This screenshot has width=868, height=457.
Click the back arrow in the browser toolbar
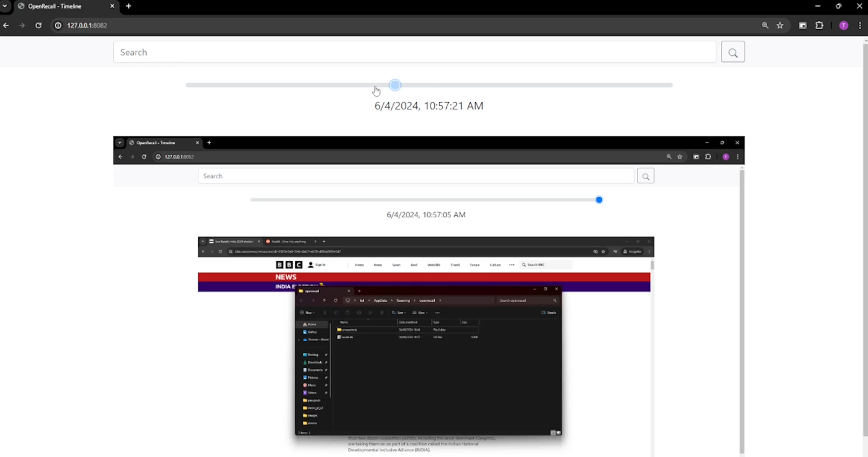[x=6, y=25]
